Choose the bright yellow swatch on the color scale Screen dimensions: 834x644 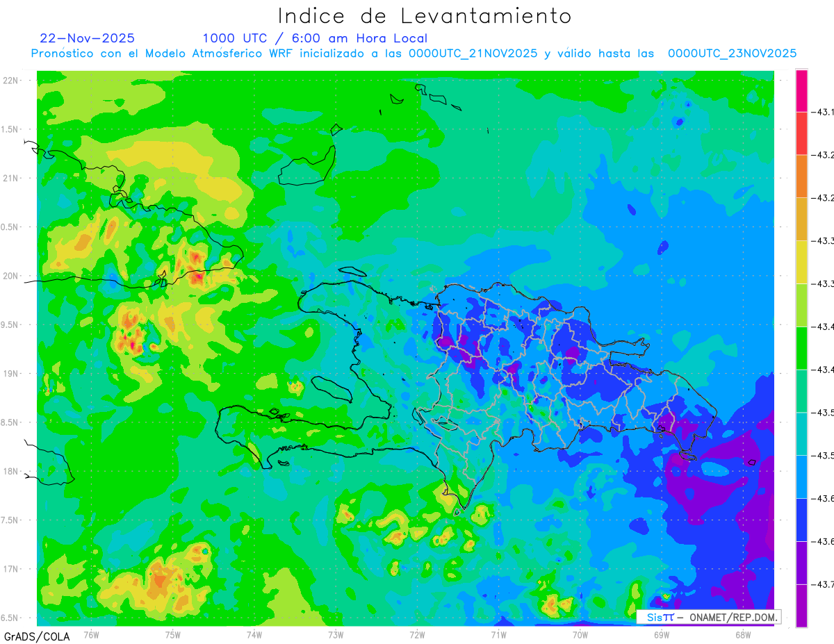801,263
